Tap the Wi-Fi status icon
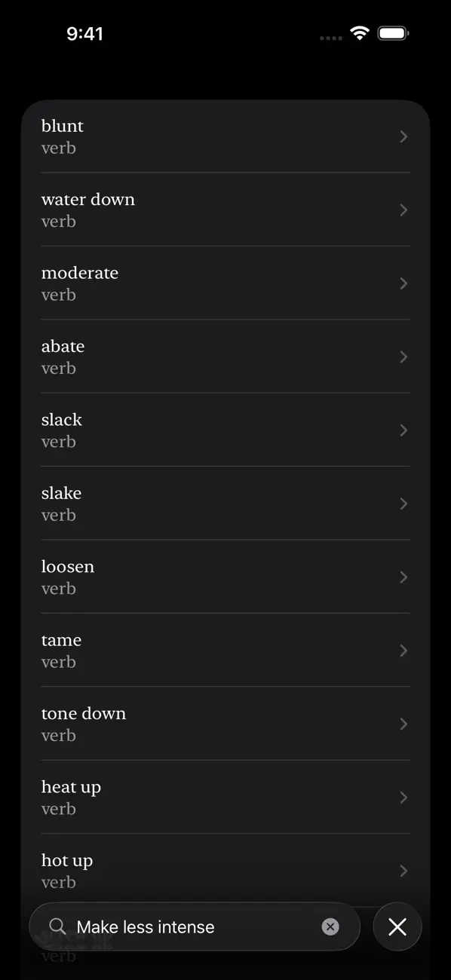This screenshot has width=451, height=980. (x=359, y=32)
